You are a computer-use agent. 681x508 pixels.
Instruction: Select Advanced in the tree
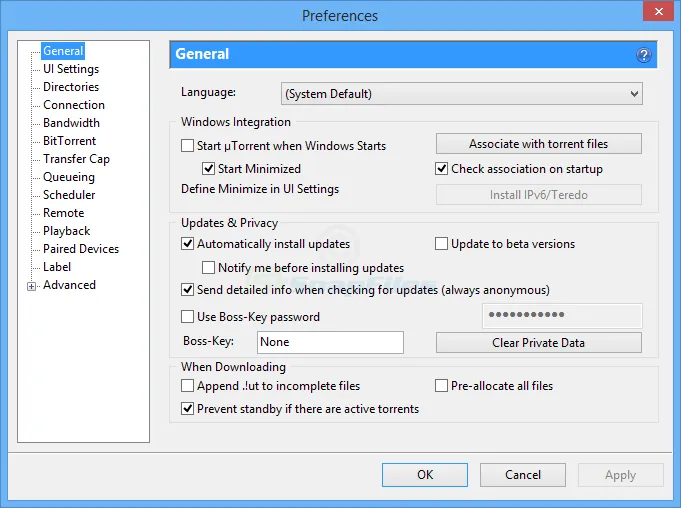69,285
